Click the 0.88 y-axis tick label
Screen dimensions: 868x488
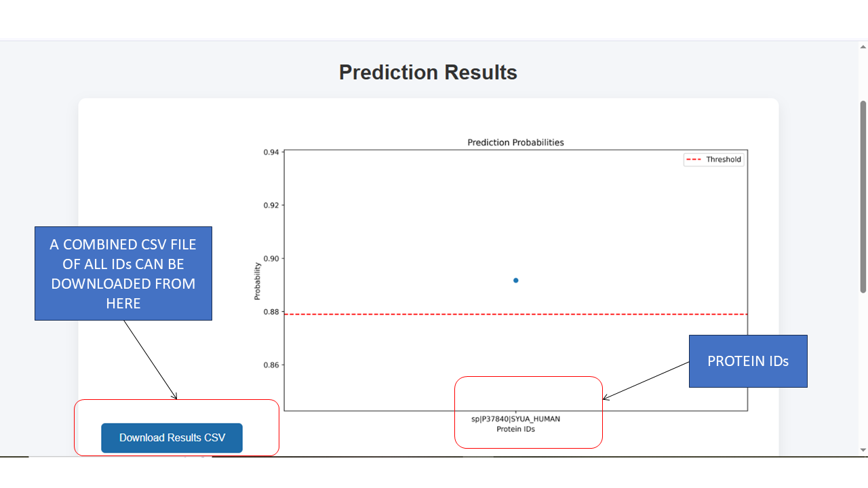tap(271, 312)
